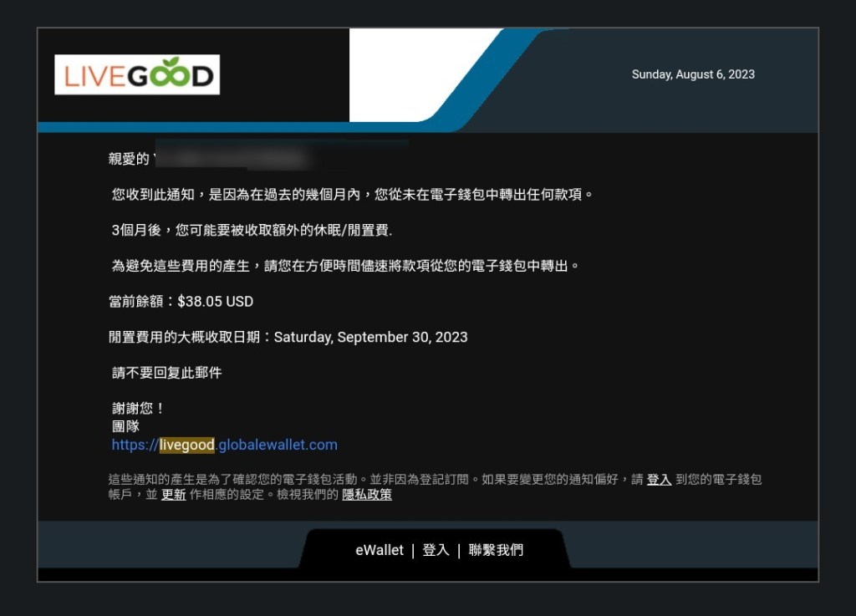Image resolution: width=856 pixels, height=616 pixels.
Task: Click the 謝謝您！ closing text
Action: (139, 409)
